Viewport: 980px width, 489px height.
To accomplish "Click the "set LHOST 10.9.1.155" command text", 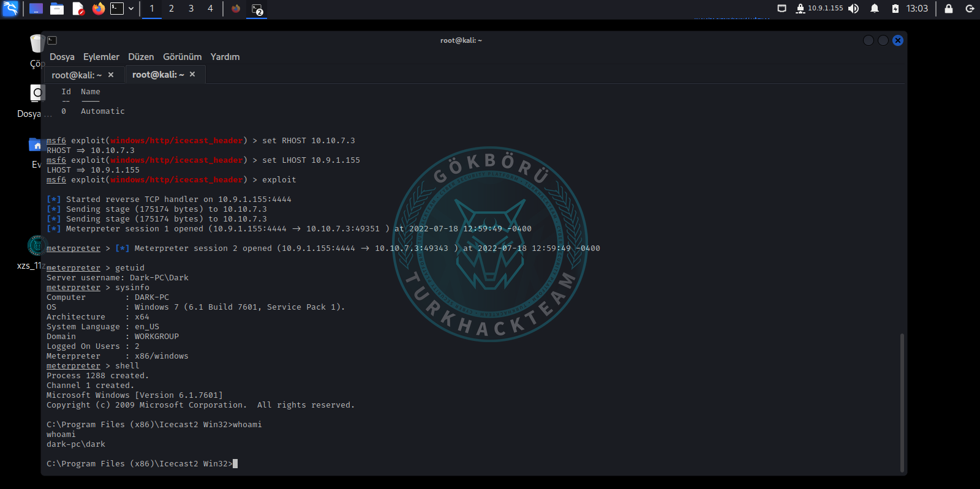I will click(x=311, y=160).
